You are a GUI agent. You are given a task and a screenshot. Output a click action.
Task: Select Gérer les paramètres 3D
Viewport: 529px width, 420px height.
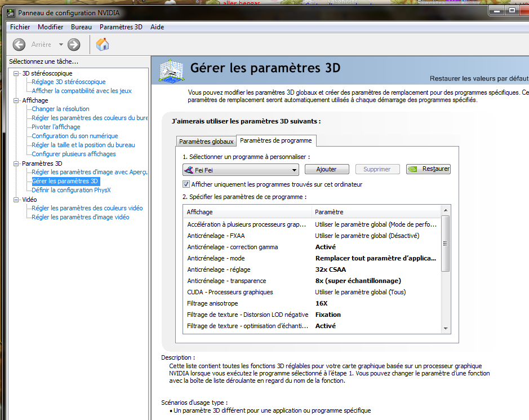point(65,181)
